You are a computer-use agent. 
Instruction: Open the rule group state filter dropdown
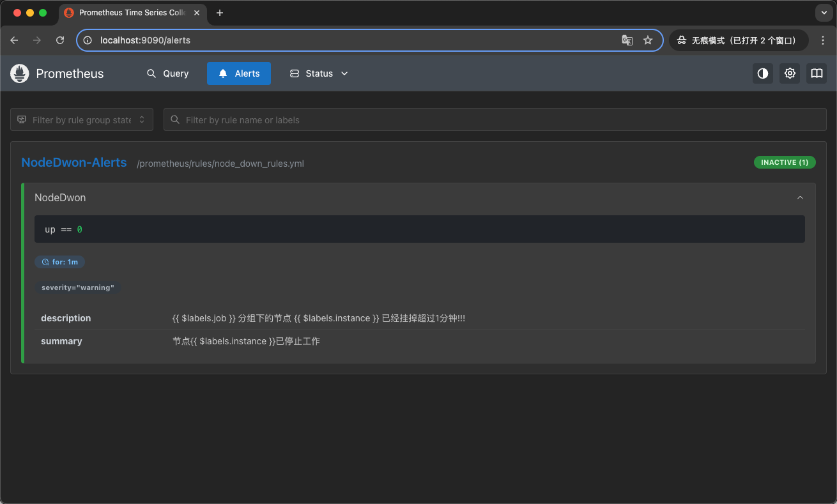tap(81, 119)
